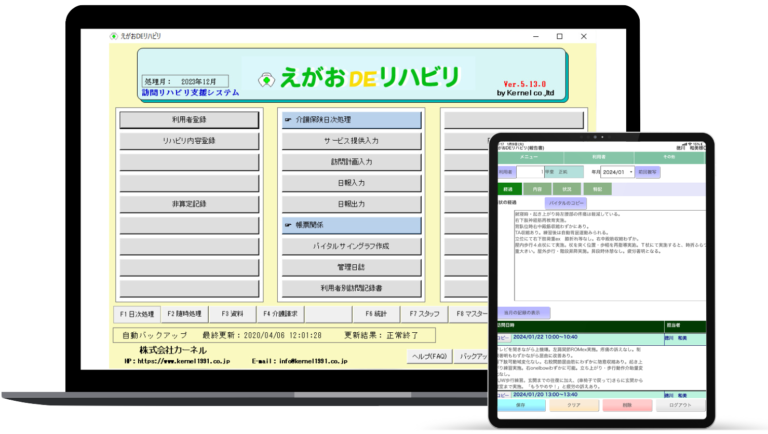Image resolution: width=768 pixels, height=434 pixels.
Task: Select the 内容 tab on the tablet
Action: pos(537,189)
